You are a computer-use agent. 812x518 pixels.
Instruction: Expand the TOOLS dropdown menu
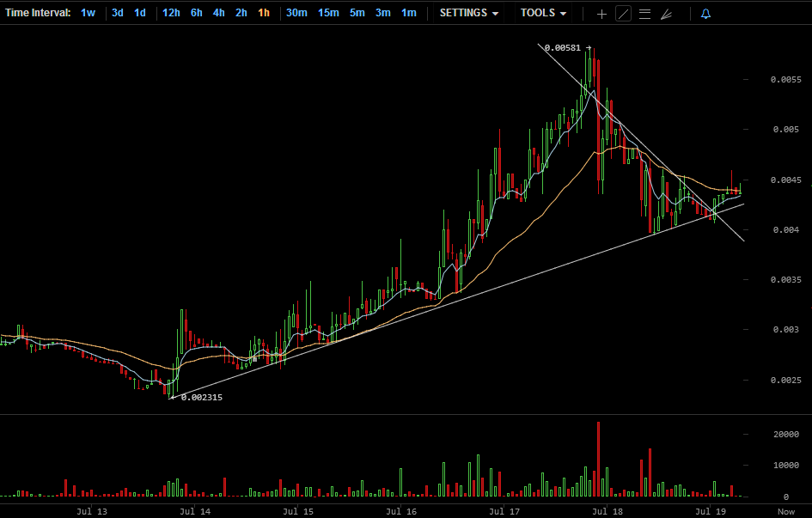point(543,13)
